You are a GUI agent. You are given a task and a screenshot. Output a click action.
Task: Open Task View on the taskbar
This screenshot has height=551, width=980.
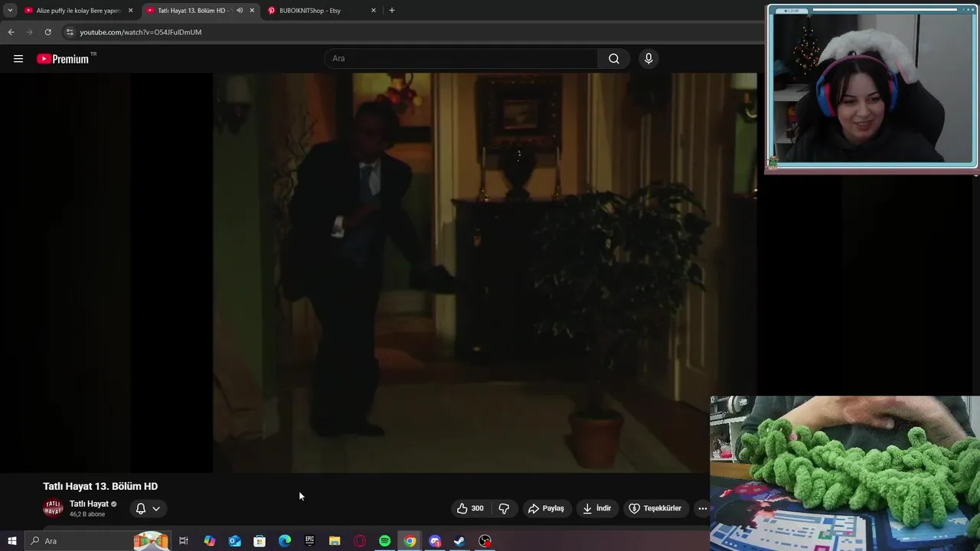pyautogui.click(x=184, y=541)
